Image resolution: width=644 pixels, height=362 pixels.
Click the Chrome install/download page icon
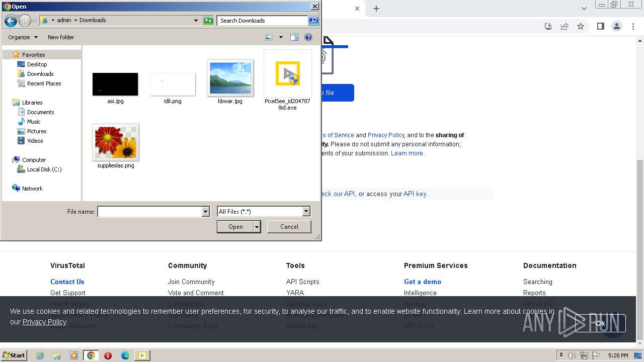tap(548, 26)
